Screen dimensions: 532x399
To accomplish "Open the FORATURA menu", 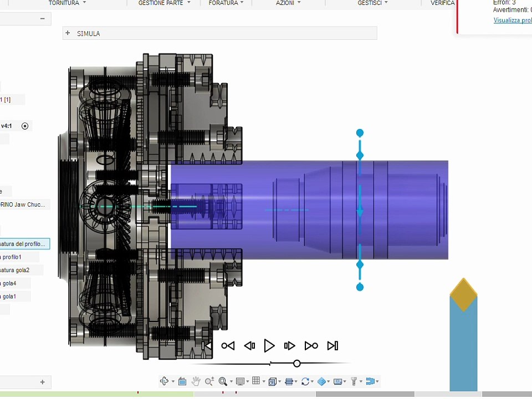I will 226,3.
